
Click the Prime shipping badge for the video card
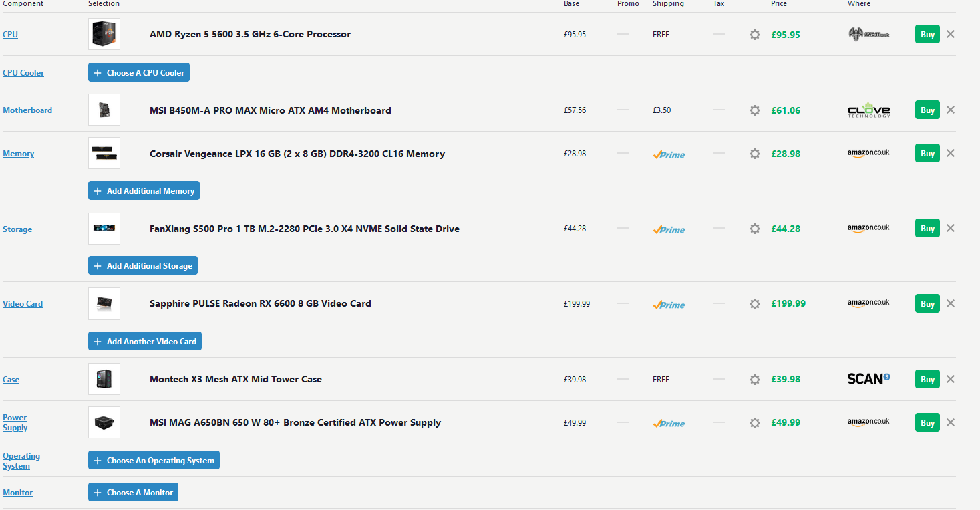tap(669, 305)
